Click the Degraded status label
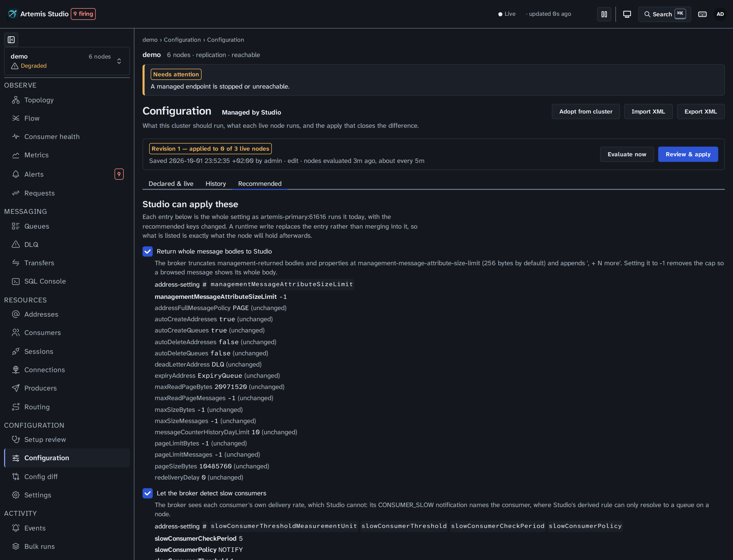The height and width of the screenshot is (560, 733). click(33, 66)
